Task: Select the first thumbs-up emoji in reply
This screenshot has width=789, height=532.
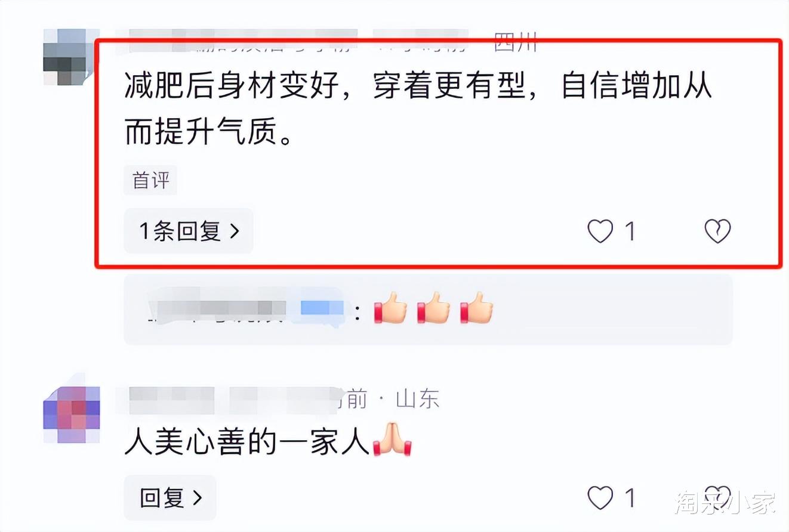Action: tap(390, 308)
